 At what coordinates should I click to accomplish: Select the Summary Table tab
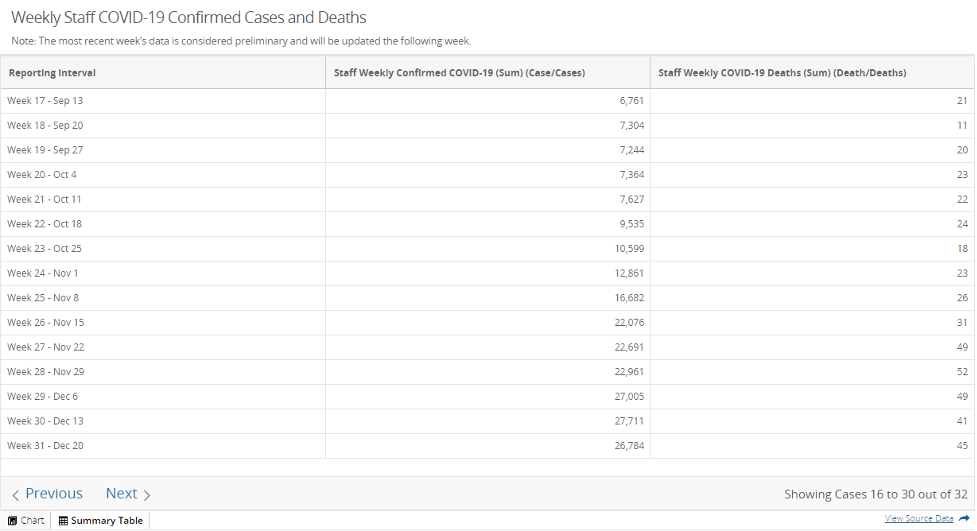[101, 520]
